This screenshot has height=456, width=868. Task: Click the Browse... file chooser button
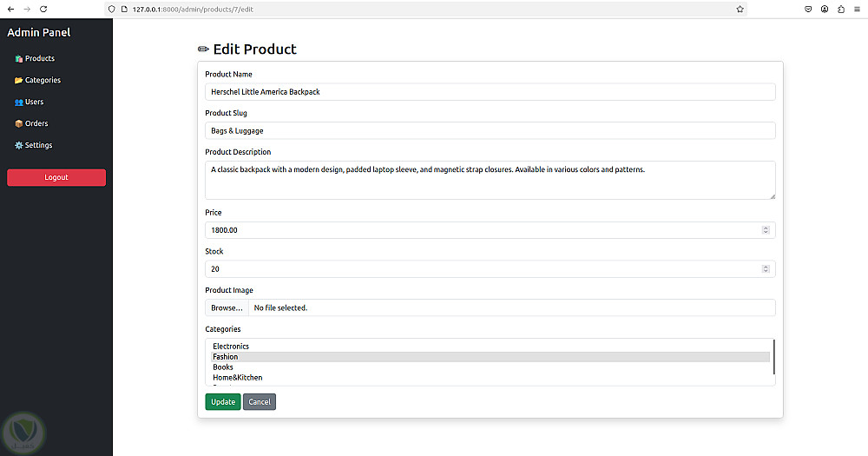coord(227,308)
